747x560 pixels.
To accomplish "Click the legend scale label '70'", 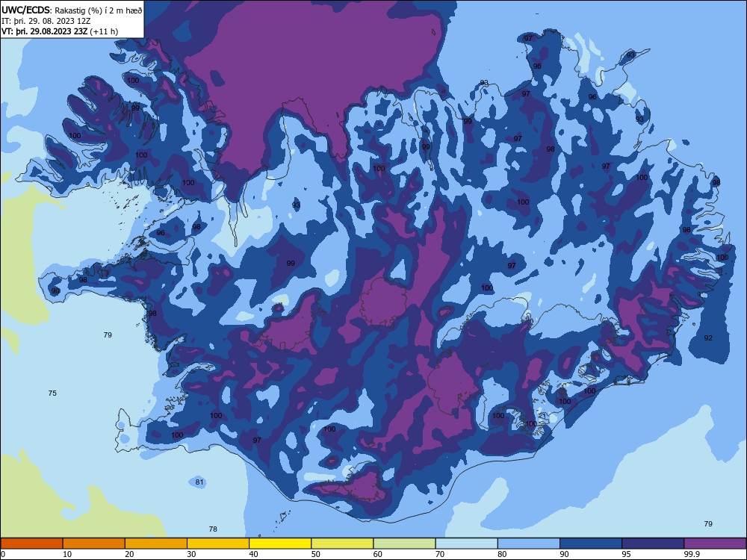I will (440, 554).
